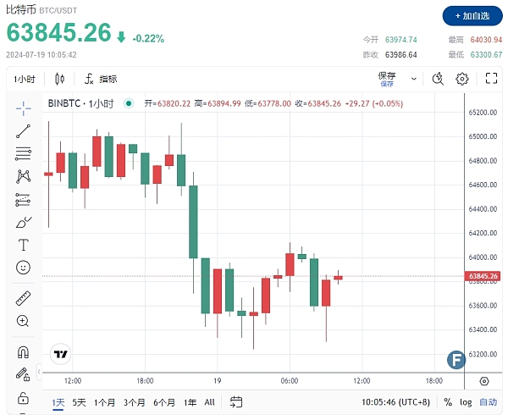Select the ruler measure tool
This screenshot has height=420, width=508.
(x=23, y=298)
